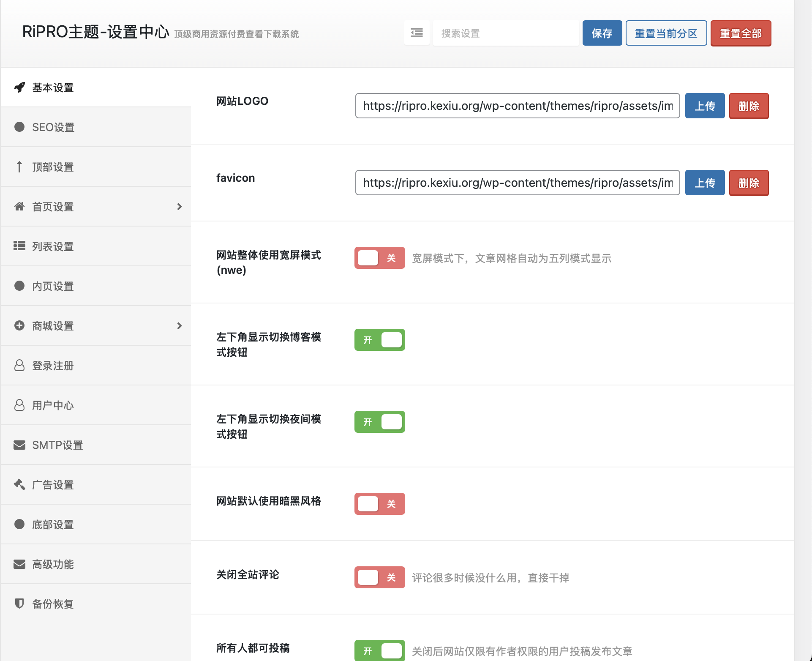This screenshot has height=661, width=812.
Task: Click the home icon for 首页设置
Action: coord(19,207)
